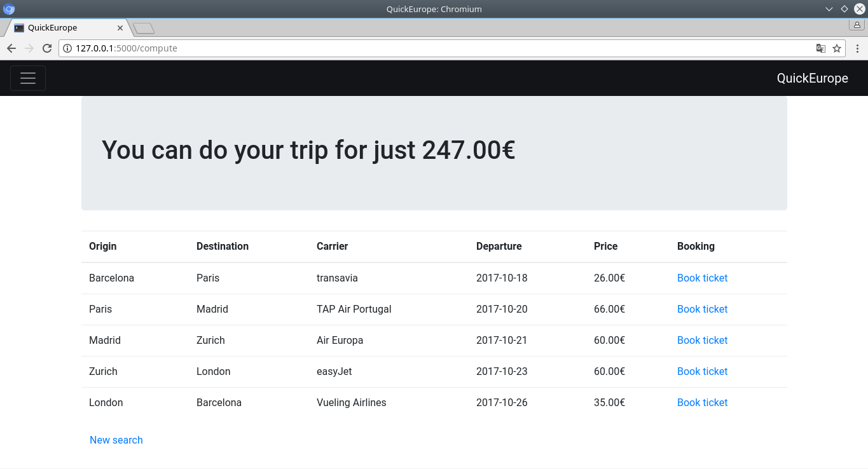868x469 pixels.
Task: Click the QuickEurope brand link
Action: (x=812, y=78)
